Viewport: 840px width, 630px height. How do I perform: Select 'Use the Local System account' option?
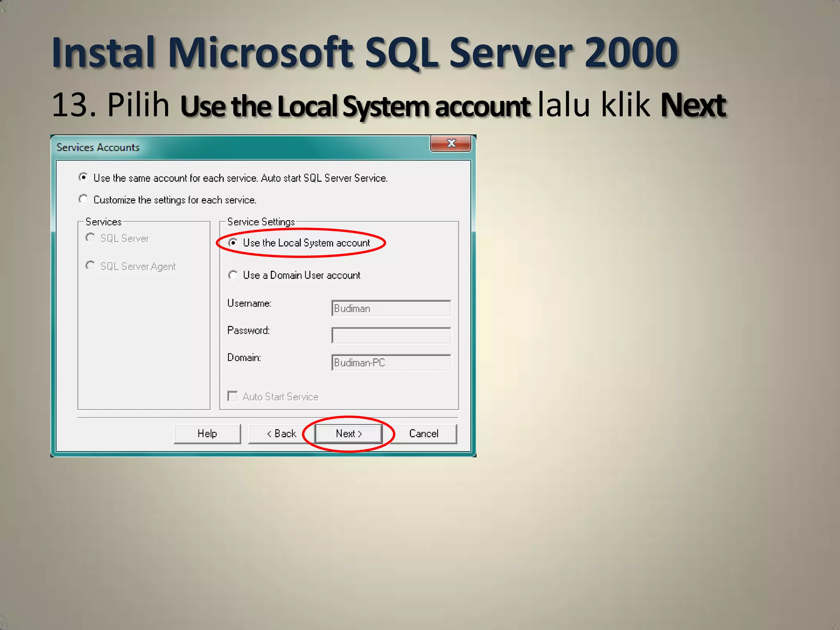coord(233,242)
